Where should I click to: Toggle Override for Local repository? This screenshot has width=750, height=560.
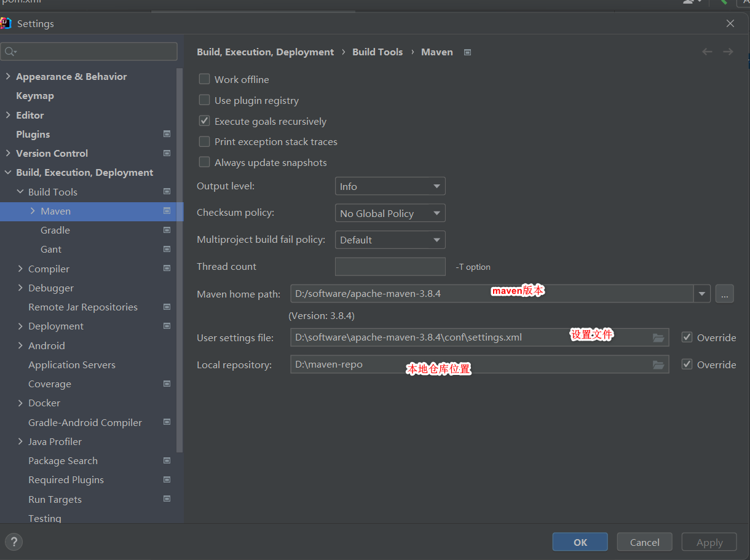[687, 364]
